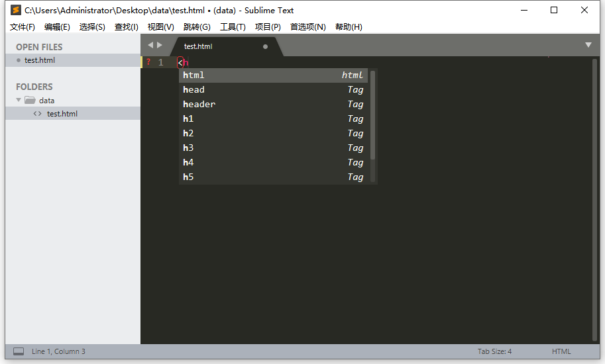The image size is (605, 364).
Task: Click the code file icon beside test.html
Action: tap(37, 114)
